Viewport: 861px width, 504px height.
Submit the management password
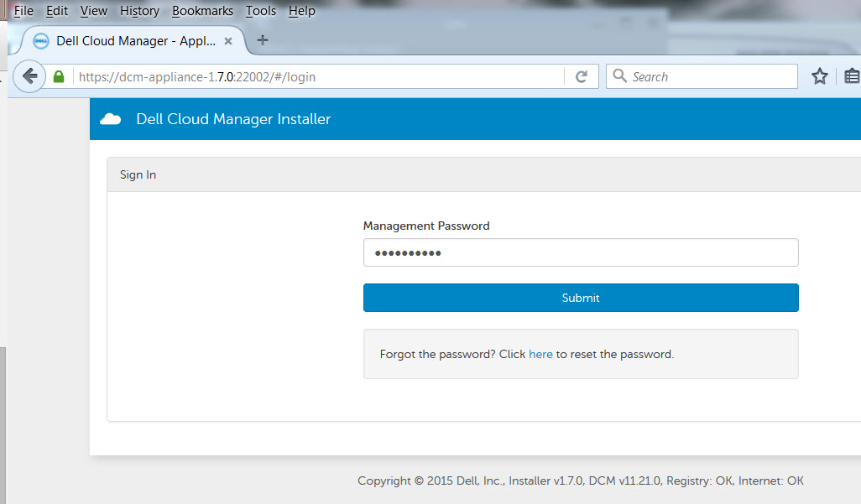(x=581, y=298)
